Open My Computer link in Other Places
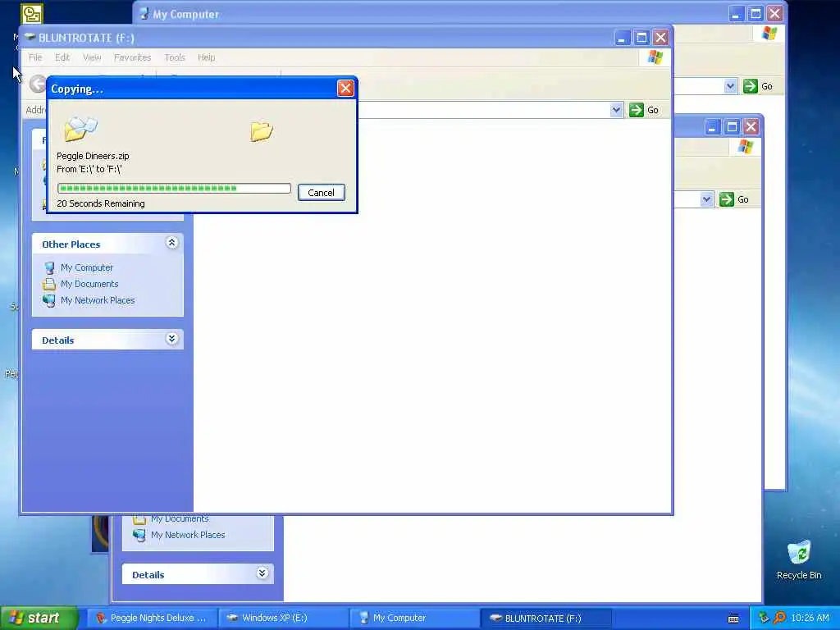The height and width of the screenshot is (630, 840). point(87,267)
